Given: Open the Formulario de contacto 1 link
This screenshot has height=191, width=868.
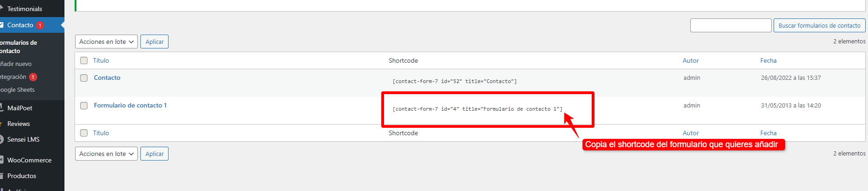Looking at the screenshot, I should pos(130,105).
